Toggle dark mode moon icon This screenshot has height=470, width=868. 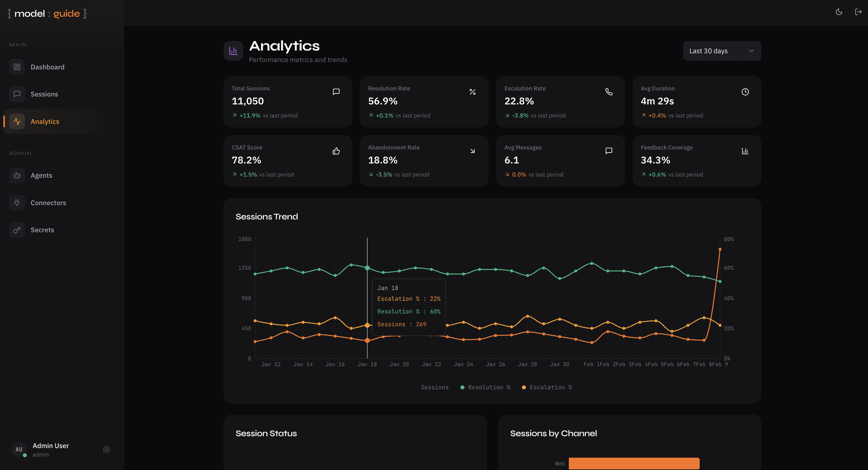pyautogui.click(x=839, y=12)
